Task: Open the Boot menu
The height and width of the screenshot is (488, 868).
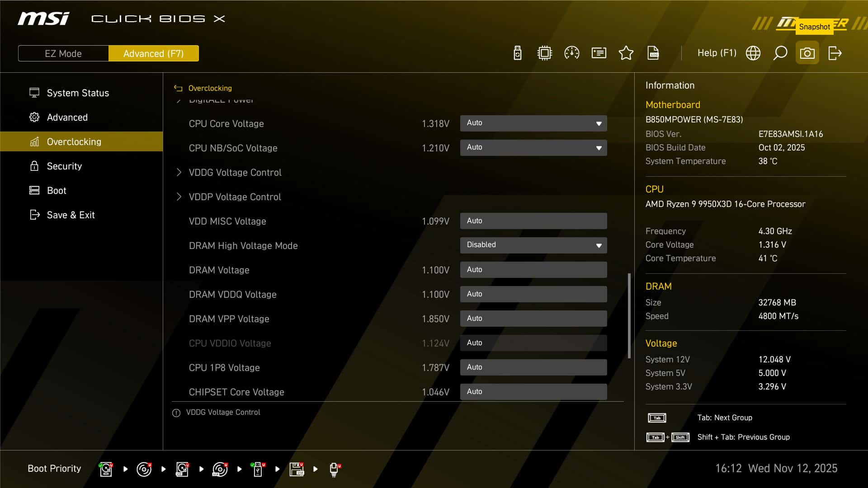Action: tap(81, 190)
